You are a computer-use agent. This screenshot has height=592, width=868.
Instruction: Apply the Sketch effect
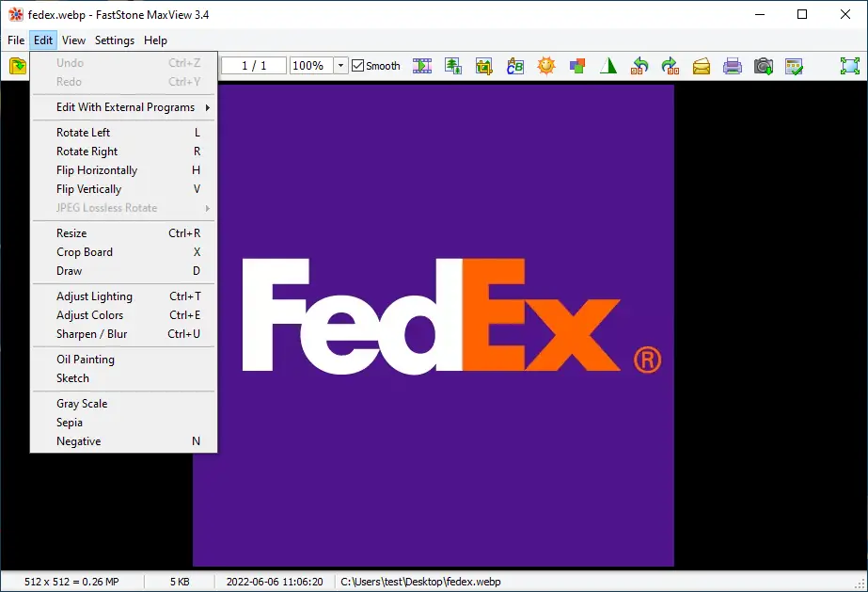[x=123, y=378]
